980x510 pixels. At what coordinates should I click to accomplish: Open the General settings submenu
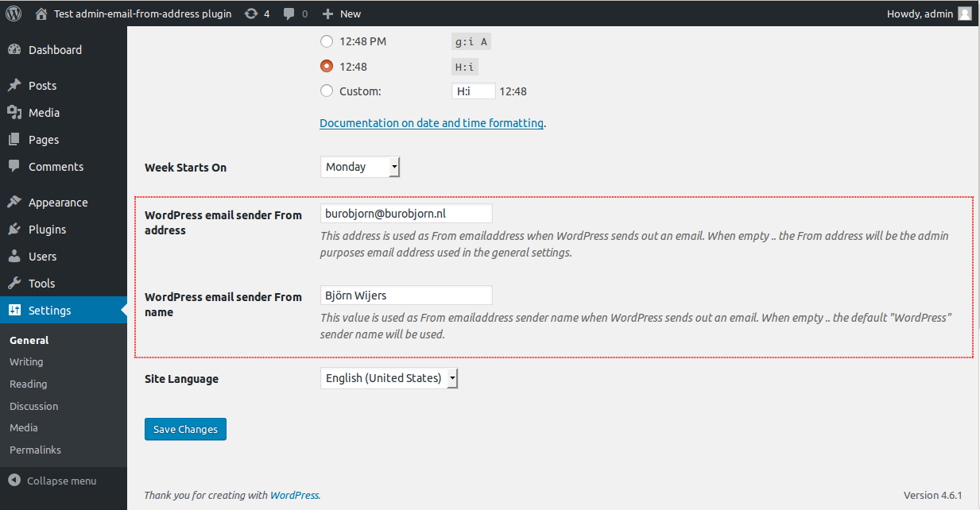(x=29, y=340)
